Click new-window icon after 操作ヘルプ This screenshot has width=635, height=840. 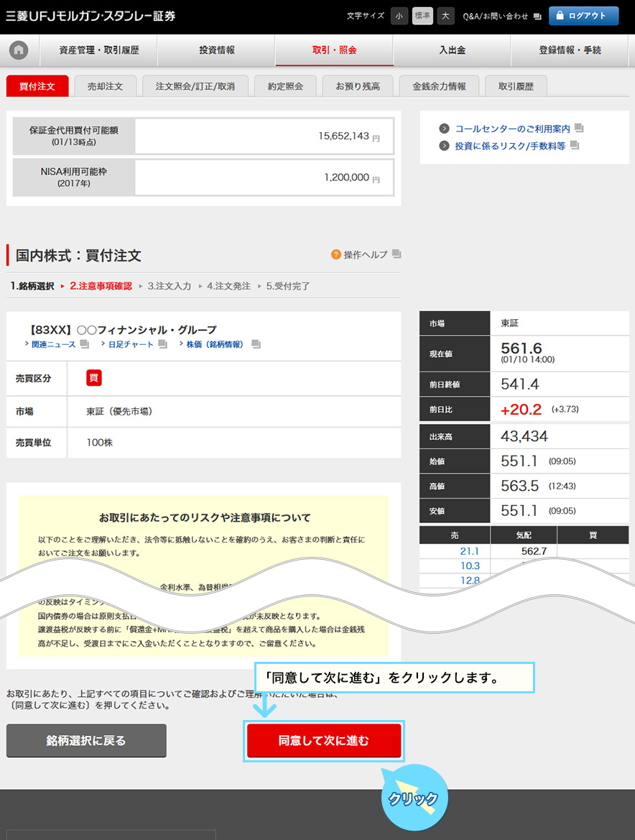(x=397, y=254)
